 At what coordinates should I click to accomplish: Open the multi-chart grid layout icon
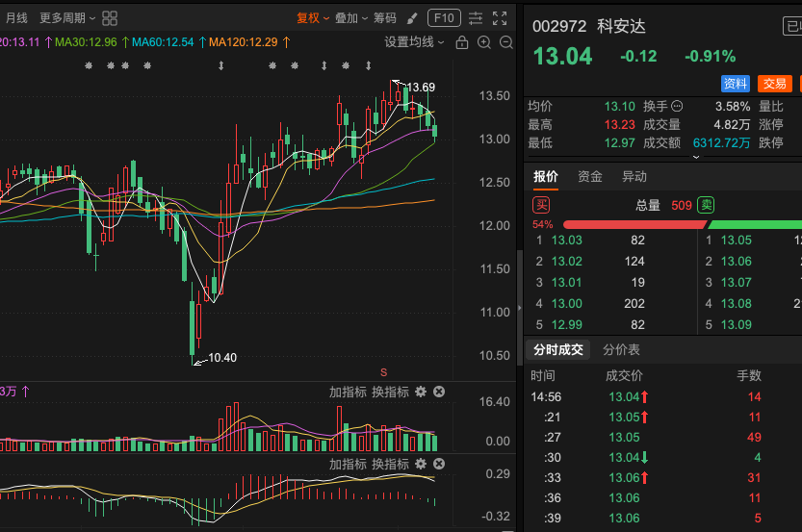110,18
